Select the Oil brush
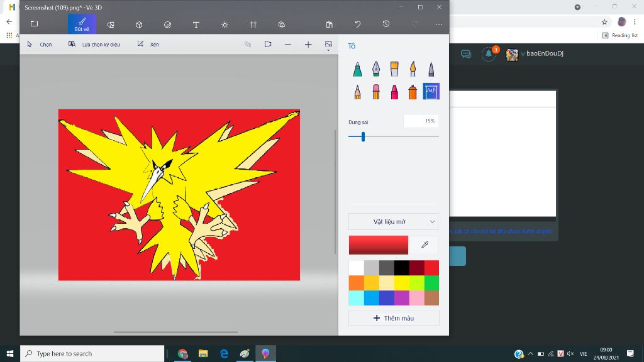 click(394, 69)
